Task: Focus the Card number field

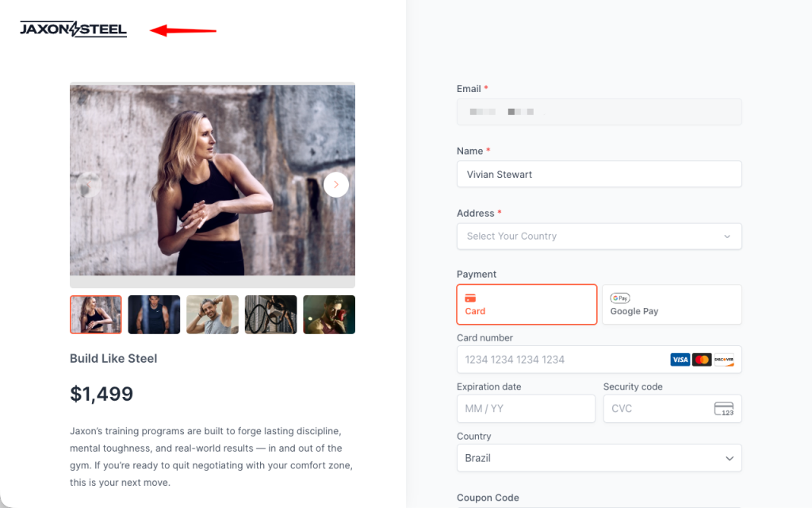Action: tap(599, 360)
